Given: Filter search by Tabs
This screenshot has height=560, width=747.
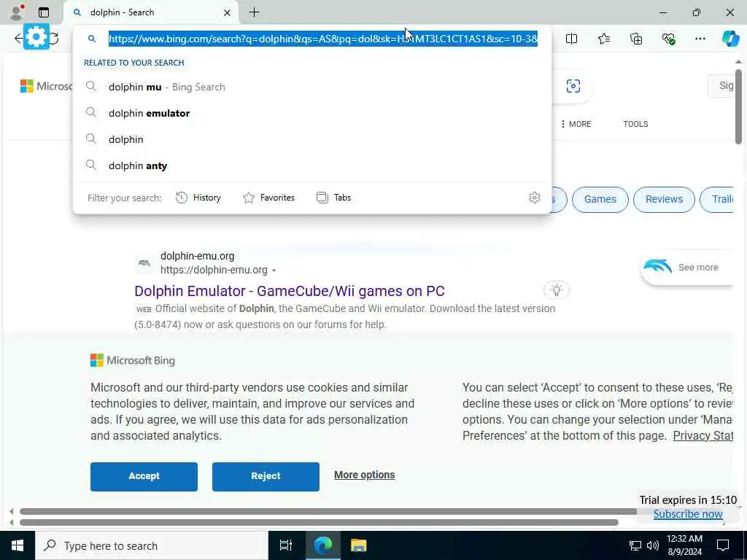Looking at the screenshot, I should [333, 198].
